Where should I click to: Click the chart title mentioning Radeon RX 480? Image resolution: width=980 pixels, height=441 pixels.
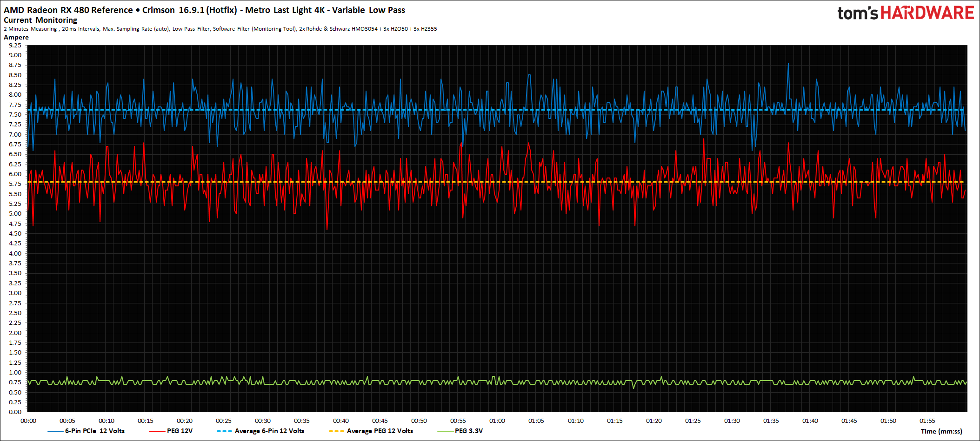pos(204,10)
